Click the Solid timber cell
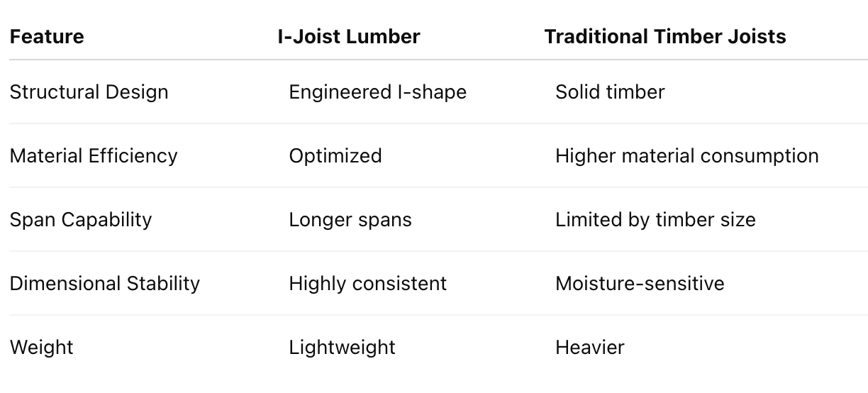This screenshot has height=393, width=868. [x=610, y=92]
